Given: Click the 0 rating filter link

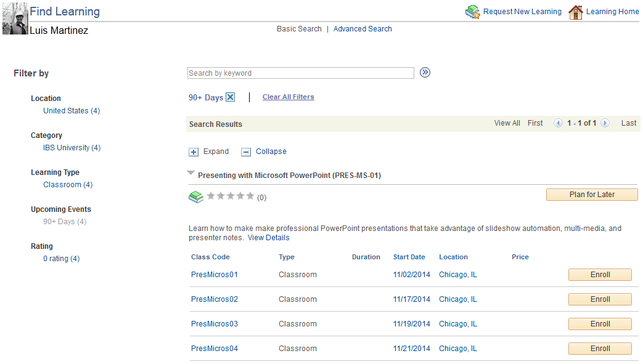Looking at the screenshot, I should click(x=61, y=258).
